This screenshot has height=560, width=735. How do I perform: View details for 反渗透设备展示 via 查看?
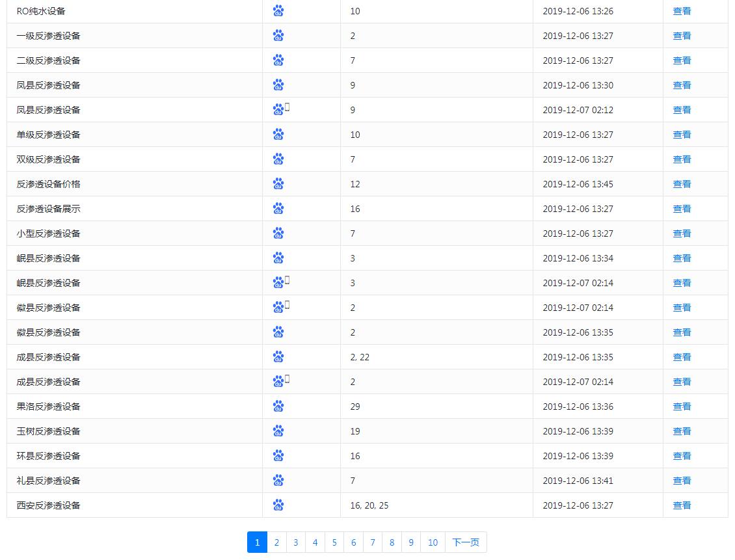[x=682, y=209]
